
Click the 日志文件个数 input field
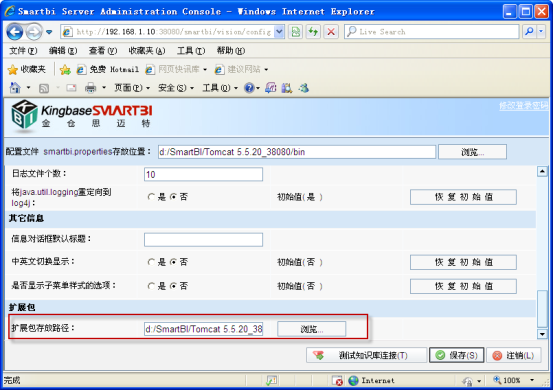pyautogui.click(x=203, y=174)
